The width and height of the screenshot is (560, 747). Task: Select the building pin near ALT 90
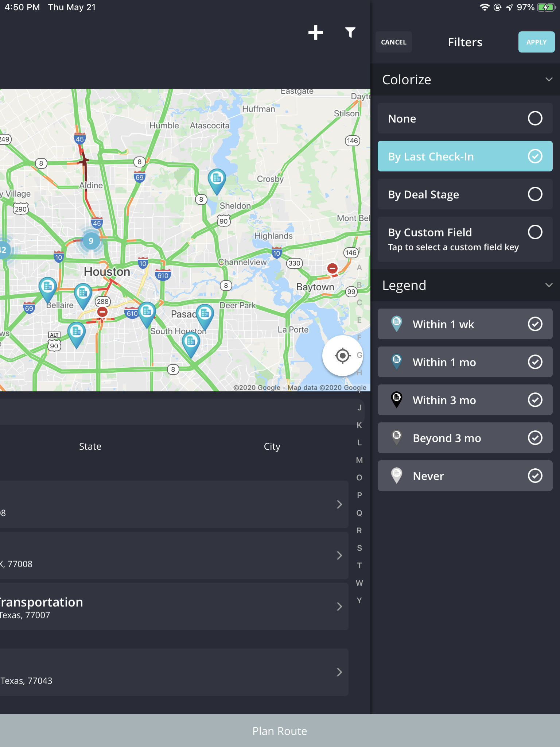click(x=77, y=335)
